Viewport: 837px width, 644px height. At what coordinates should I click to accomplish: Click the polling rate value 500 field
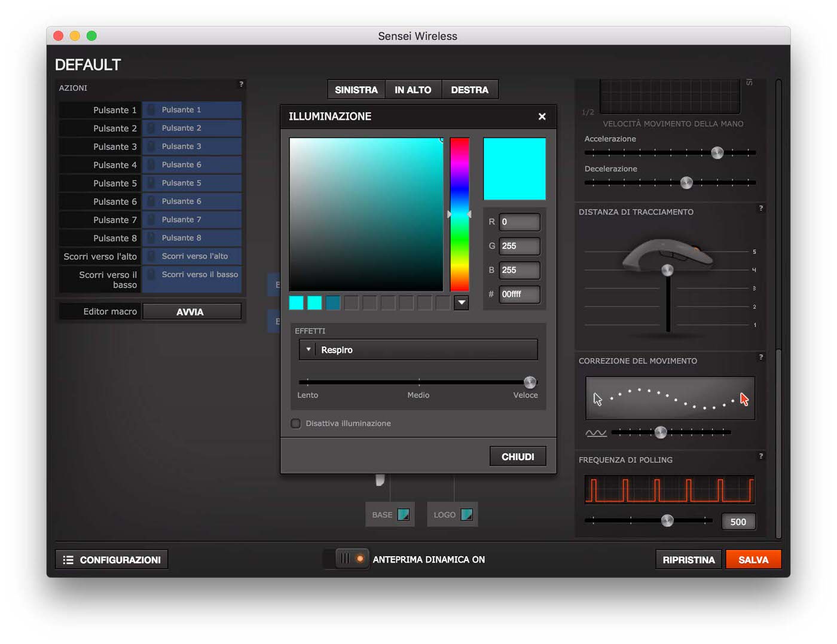[738, 522]
